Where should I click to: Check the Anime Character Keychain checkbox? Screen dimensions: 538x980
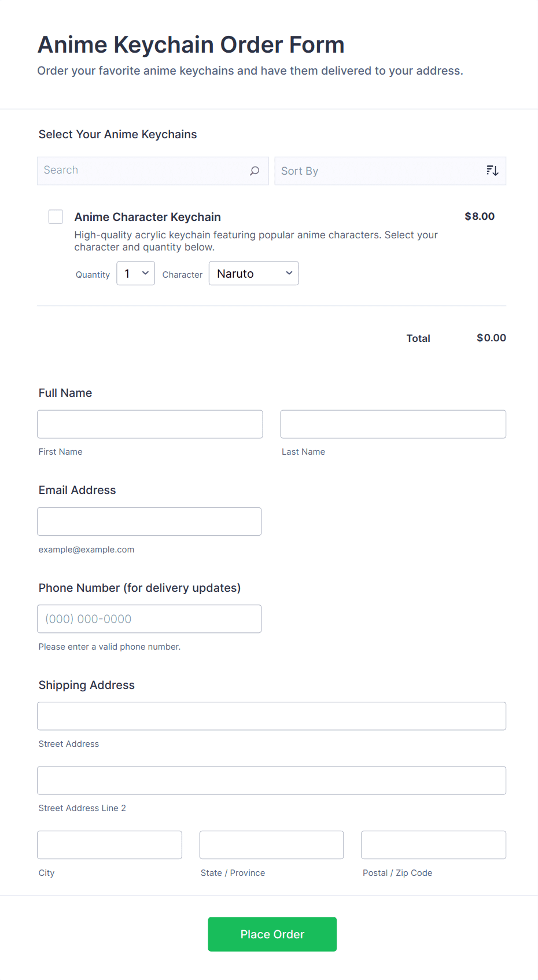[56, 217]
